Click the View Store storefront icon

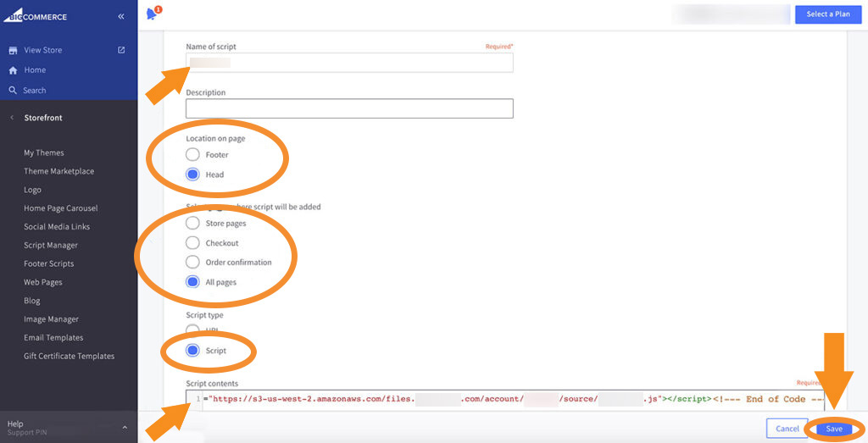(x=13, y=50)
